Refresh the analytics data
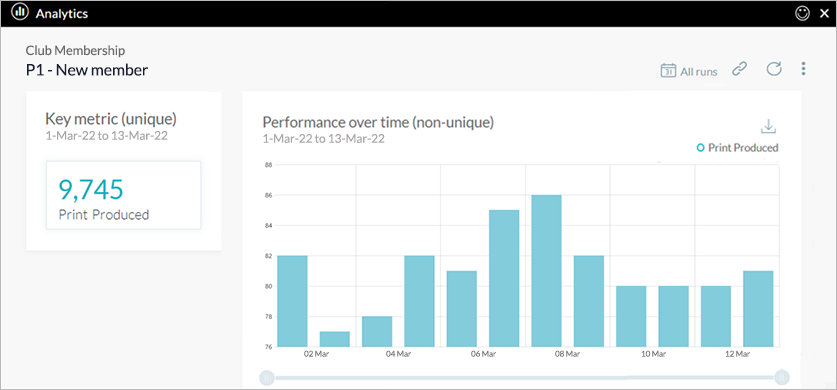 [x=773, y=69]
